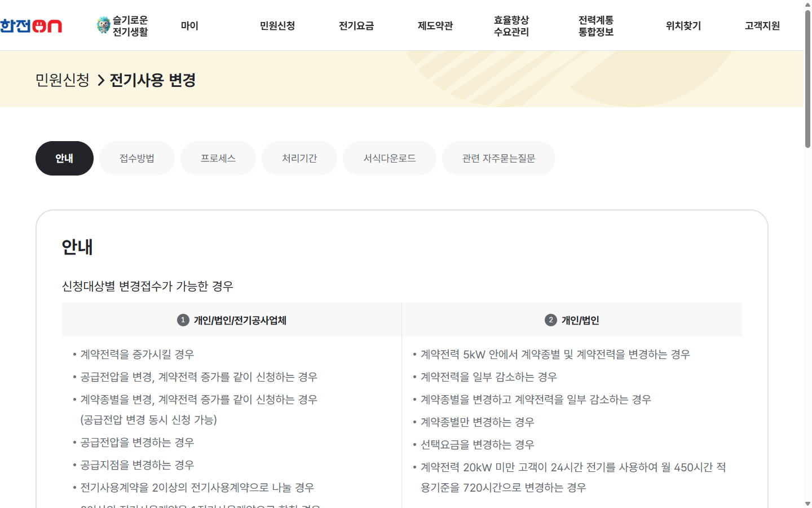This screenshot has height=508, width=812.
Task: Click 전기사용계약을 2이상의 전기사용계약으로 나눌 경우
Action: [x=197, y=488]
